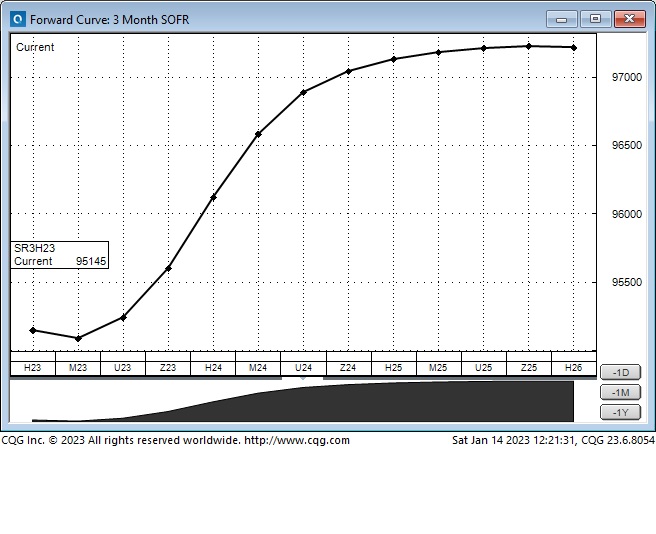Image resolution: width=656 pixels, height=534 pixels.
Task: Show the -1M comparison curve
Action: (x=620, y=392)
